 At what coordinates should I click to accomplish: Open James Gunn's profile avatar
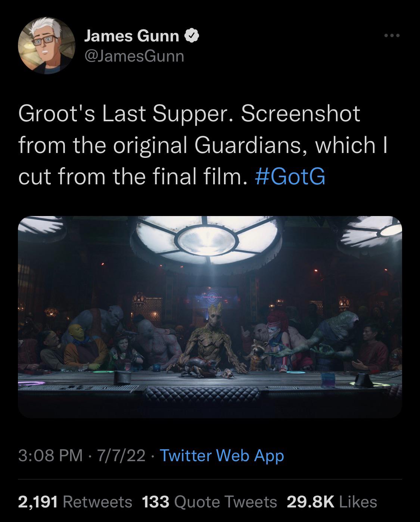click(44, 46)
